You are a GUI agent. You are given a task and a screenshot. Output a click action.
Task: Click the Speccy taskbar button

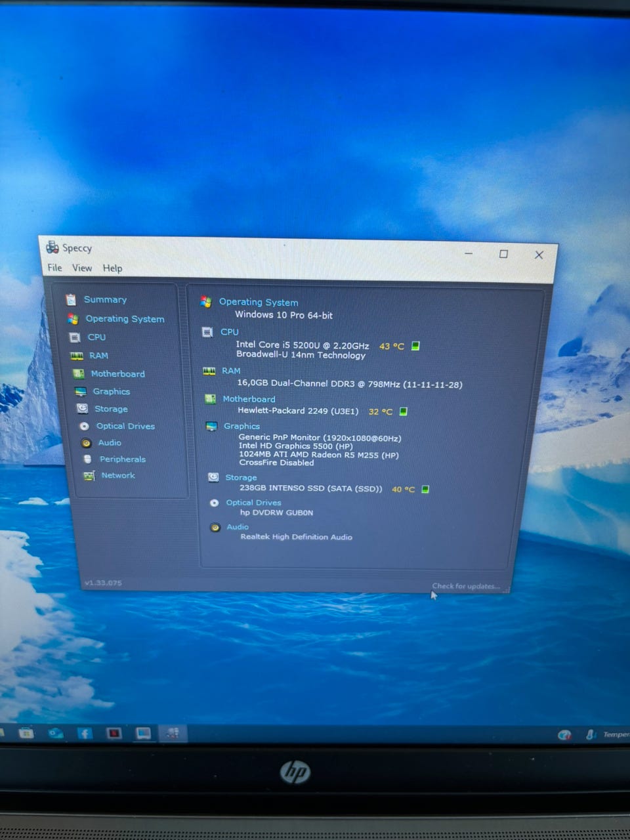point(173,733)
